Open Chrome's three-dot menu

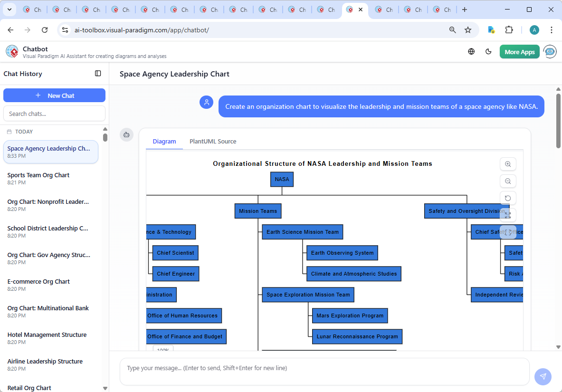click(552, 29)
